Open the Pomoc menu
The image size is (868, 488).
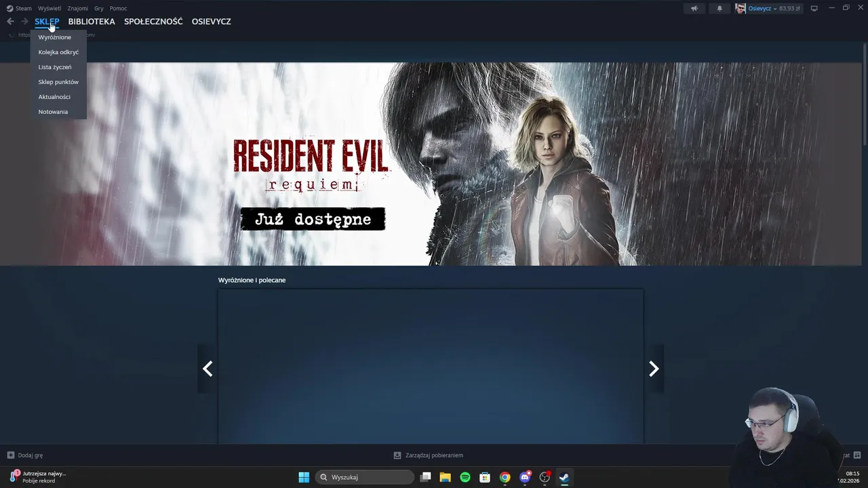point(118,8)
